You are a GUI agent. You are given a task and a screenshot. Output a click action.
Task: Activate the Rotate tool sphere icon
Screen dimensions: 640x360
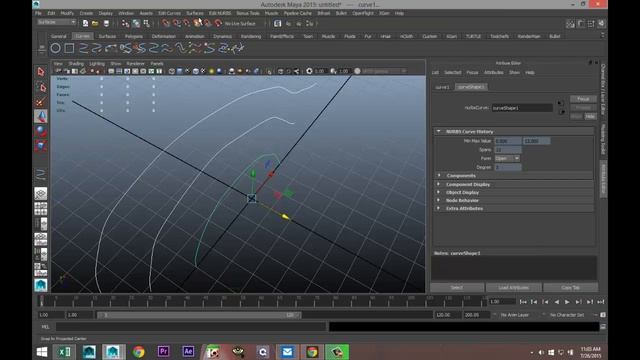(x=41, y=131)
